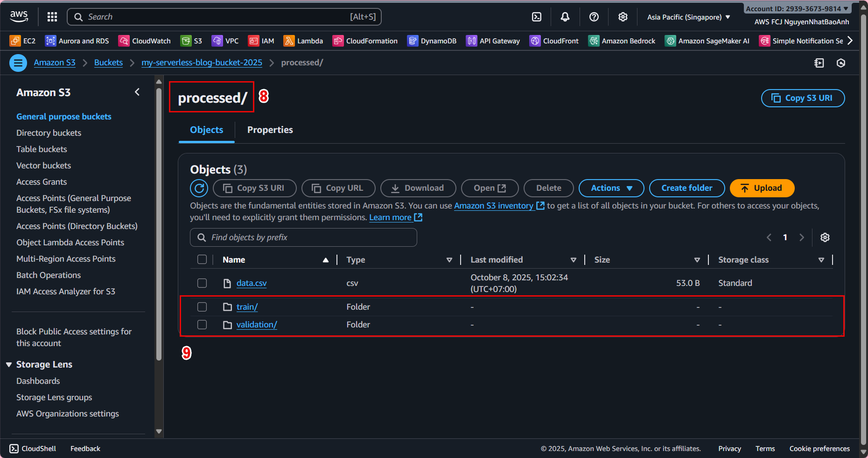Screen dimensions: 868x458
Task: Open S3 shortcut in favorites bar
Action: (191, 41)
